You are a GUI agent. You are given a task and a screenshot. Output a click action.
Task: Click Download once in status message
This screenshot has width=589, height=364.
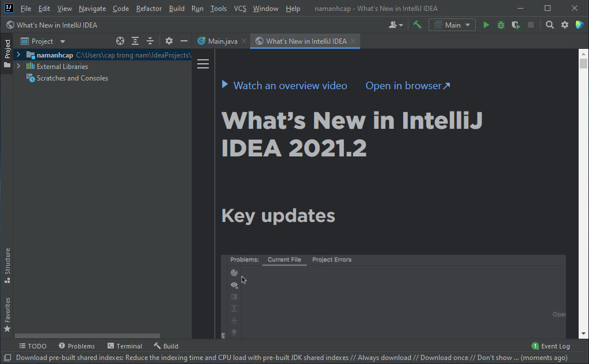[445, 358]
